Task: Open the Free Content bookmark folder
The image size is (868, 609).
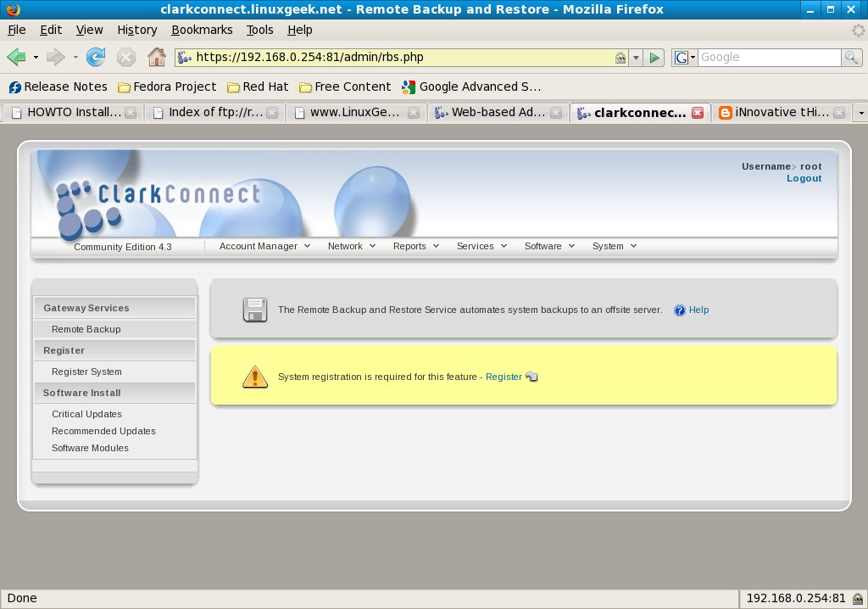Action: coord(345,87)
